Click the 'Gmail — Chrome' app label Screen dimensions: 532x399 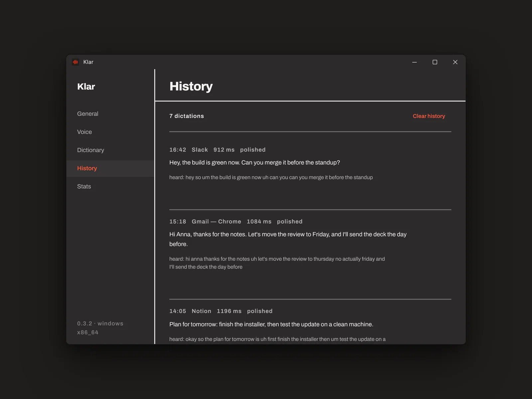pos(216,221)
